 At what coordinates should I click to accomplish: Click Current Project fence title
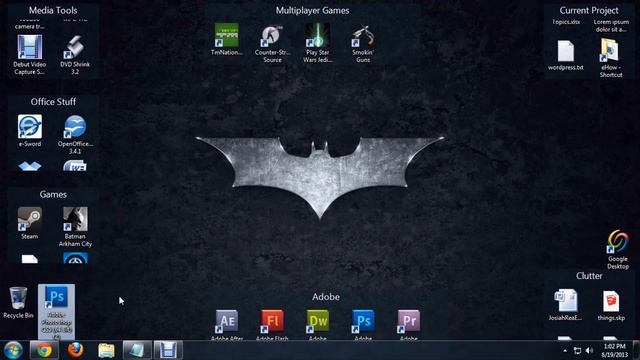coord(589,10)
